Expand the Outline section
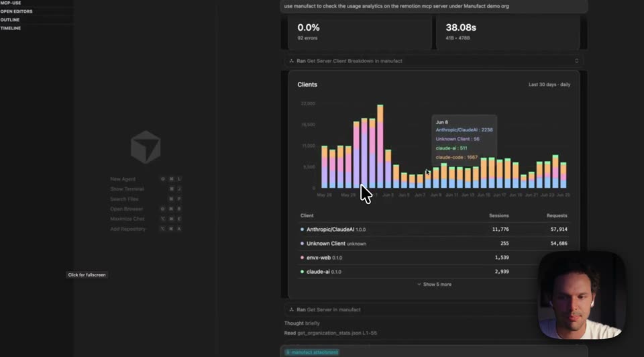Viewport: 644px width, 357px height. click(x=10, y=19)
